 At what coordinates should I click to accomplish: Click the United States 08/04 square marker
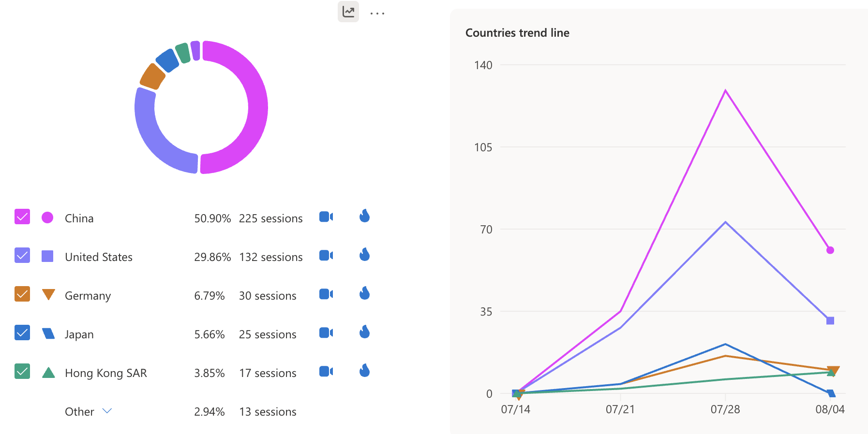(830, 321)
